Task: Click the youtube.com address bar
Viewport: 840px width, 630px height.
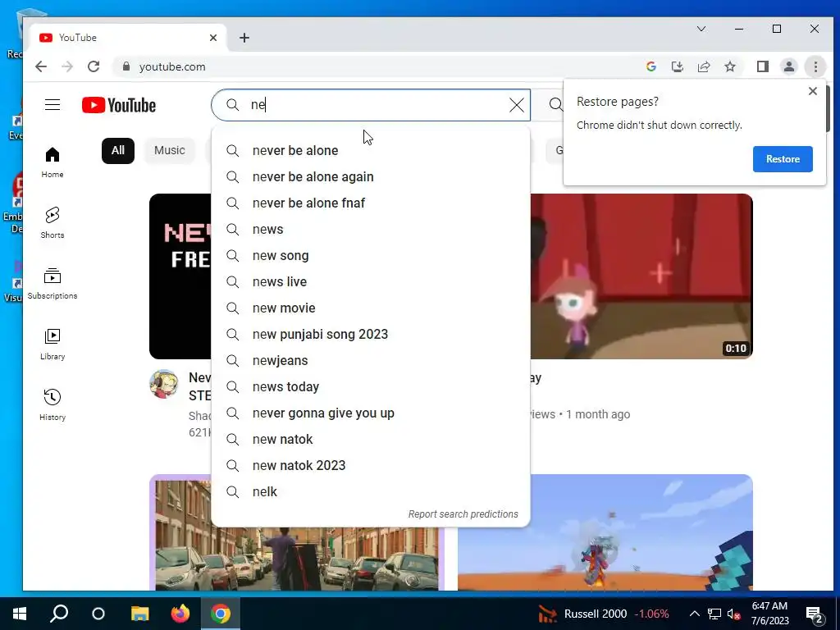Action: click(375, 66)
